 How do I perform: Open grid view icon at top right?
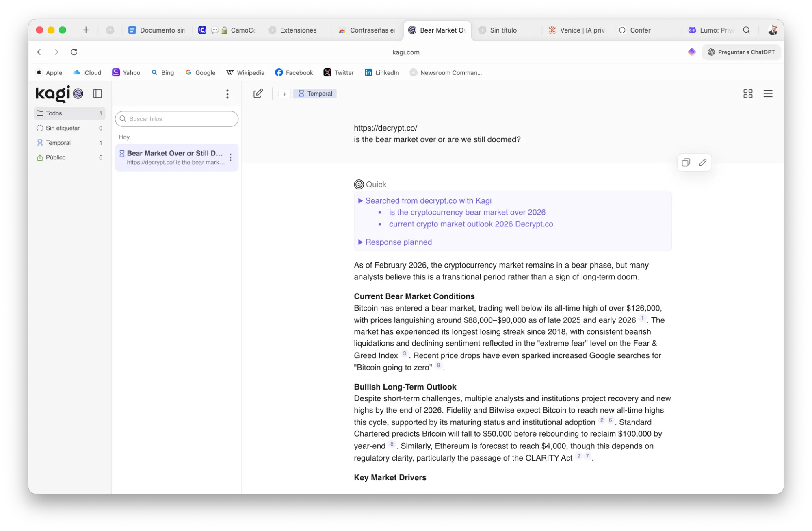pyautogui.click(x=747, y=94)
